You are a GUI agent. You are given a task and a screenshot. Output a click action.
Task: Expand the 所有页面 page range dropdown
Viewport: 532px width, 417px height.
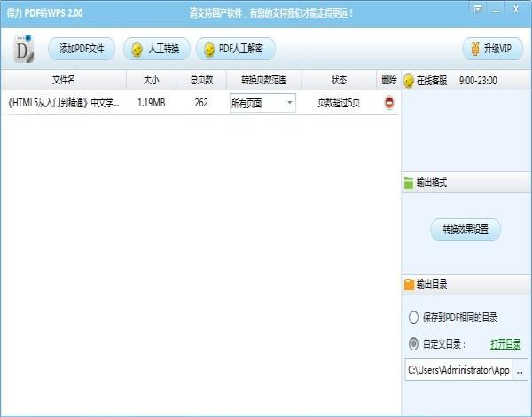coord(262,103)
